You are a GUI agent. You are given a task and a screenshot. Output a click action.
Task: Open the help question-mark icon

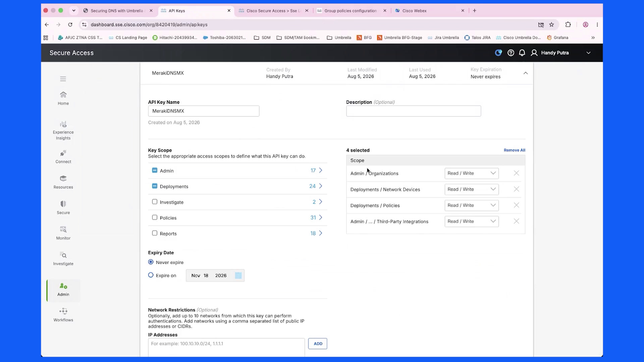coord(511,53)
